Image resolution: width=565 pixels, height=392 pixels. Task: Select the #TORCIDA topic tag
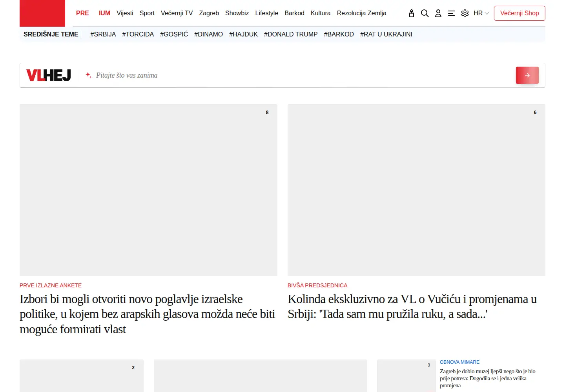click(138, 34)
